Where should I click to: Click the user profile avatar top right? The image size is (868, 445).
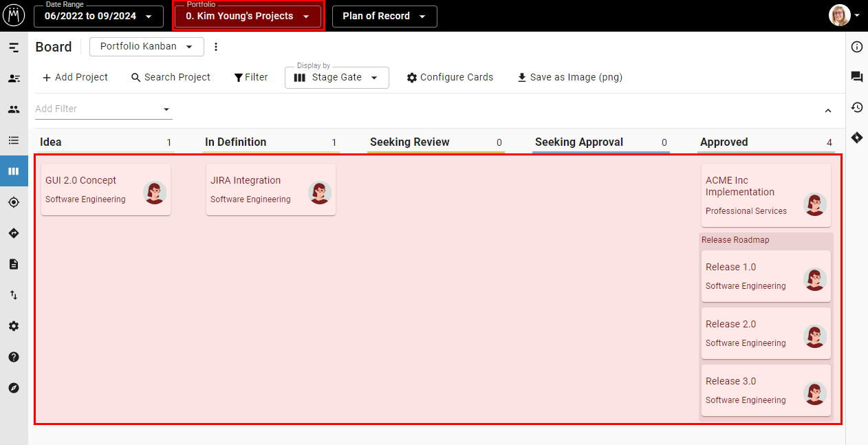click(x=840, y=15)
